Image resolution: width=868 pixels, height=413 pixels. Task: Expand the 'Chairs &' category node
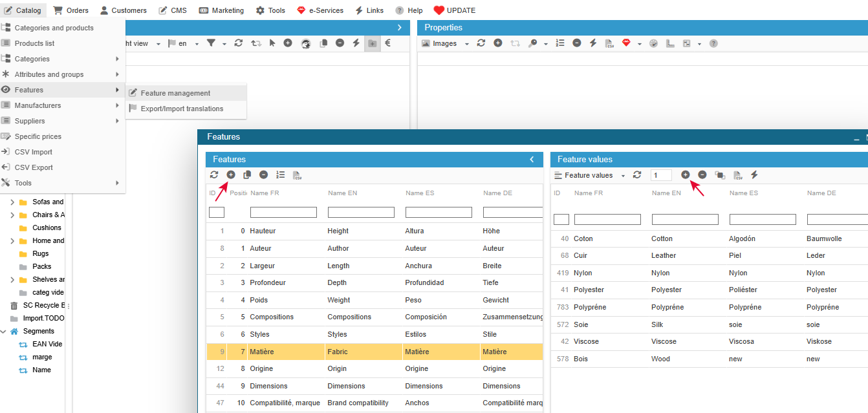point(12,215)
